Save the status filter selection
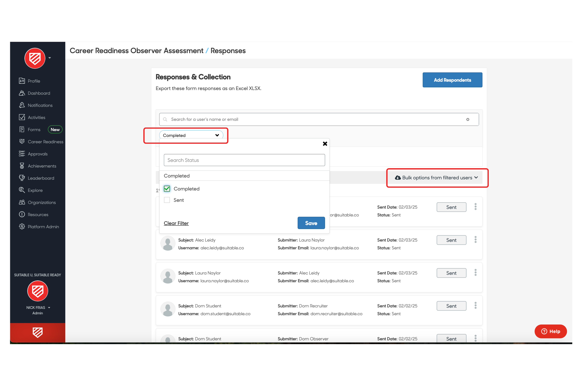The width and height of the screenshot is (588, 368). 311,223
